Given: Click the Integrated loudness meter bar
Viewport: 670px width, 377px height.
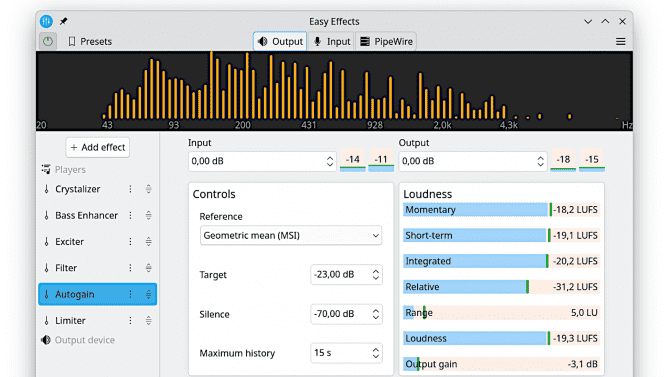Looking at the screenshot, I should coord(502,261).
